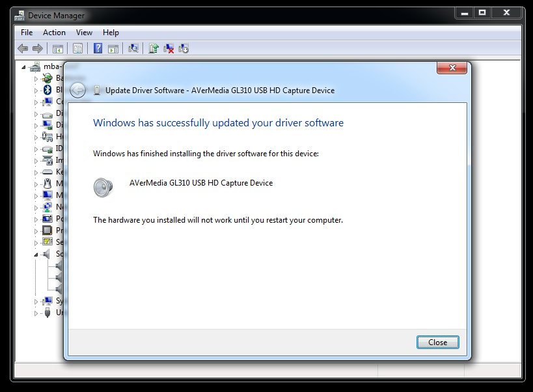Expand the Portable Devices category arrow
Image resolution: width=533 pixels, height=392 pixels.
36,219
